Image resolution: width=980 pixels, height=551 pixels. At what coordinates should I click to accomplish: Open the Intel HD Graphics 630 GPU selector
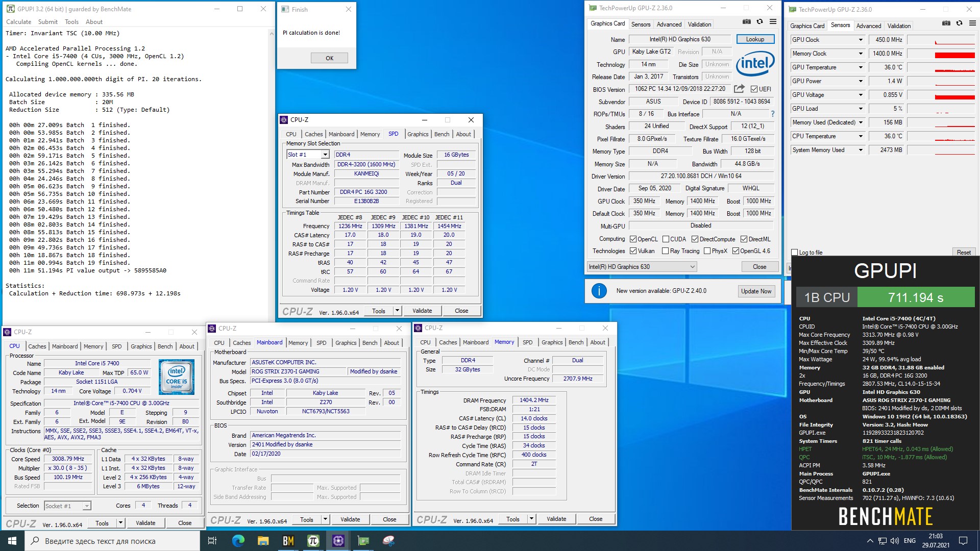point(642,267)
